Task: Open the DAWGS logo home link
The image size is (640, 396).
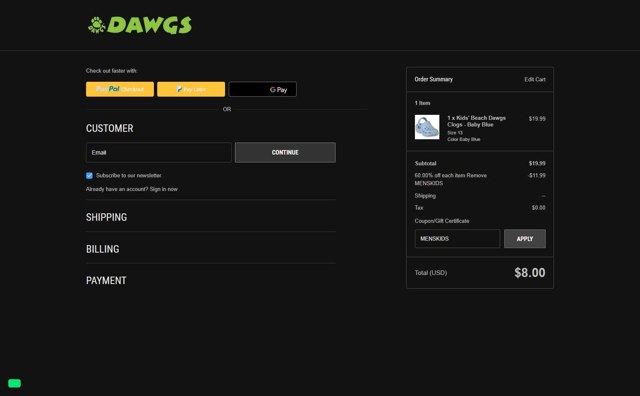Action: point(140,25)
